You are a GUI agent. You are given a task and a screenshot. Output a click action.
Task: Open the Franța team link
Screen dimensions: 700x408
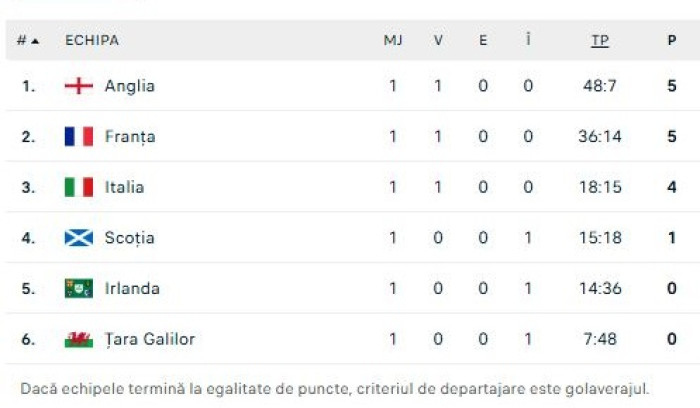coord(130,137)
